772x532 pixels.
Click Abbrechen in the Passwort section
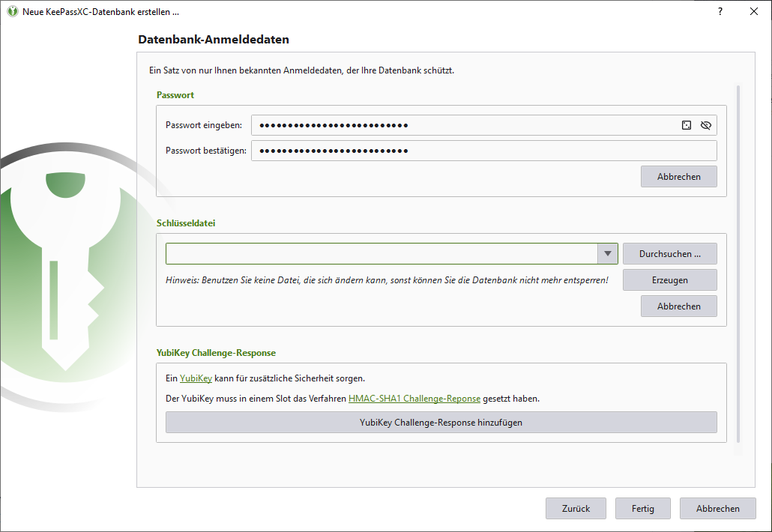pyautogui.click(x=678, y=176)
